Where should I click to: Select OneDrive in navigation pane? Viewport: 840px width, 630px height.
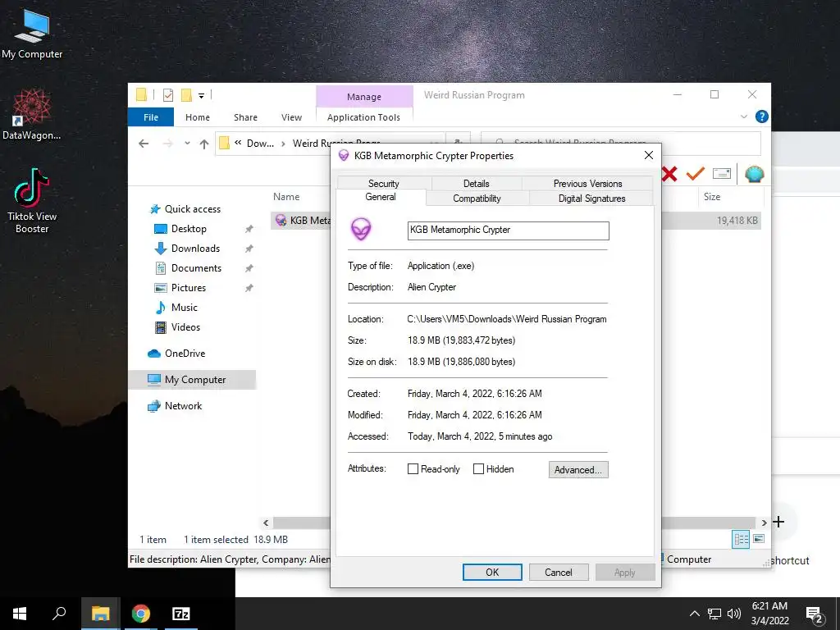[x=185, y=354]
